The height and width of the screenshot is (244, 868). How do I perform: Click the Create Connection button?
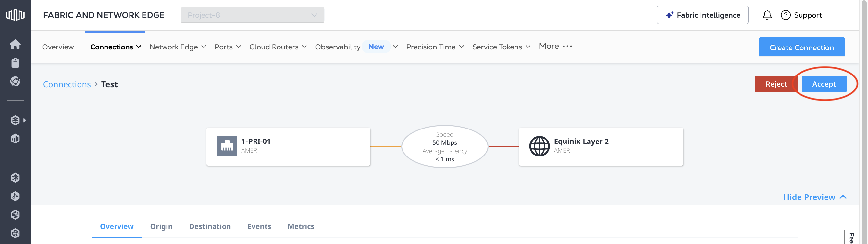click(801, 47)
